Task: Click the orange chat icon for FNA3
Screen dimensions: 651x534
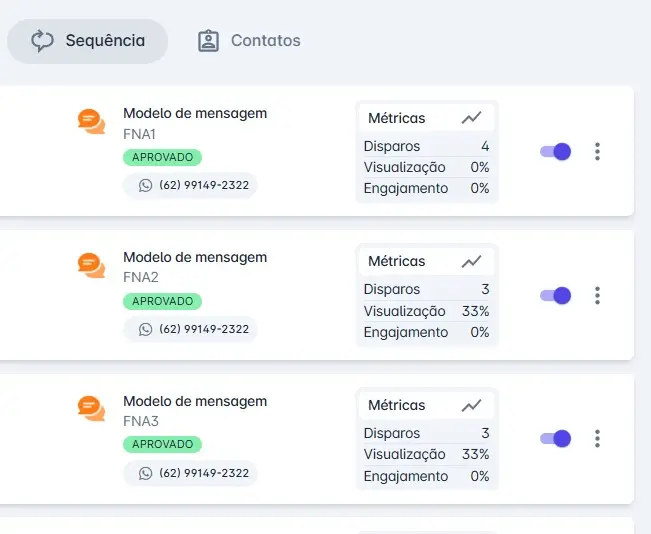Action: tap(91, 409)
